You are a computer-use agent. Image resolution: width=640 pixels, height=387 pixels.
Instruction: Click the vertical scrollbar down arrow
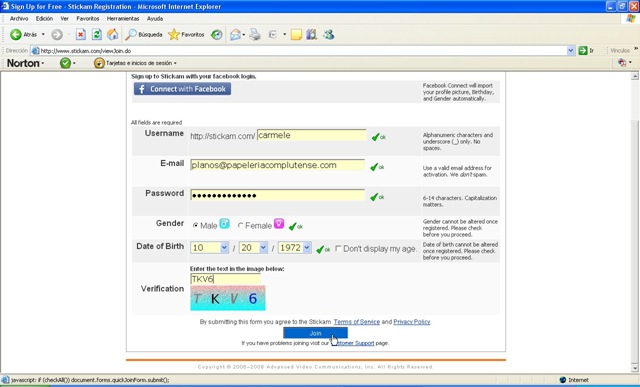point(635,368)
